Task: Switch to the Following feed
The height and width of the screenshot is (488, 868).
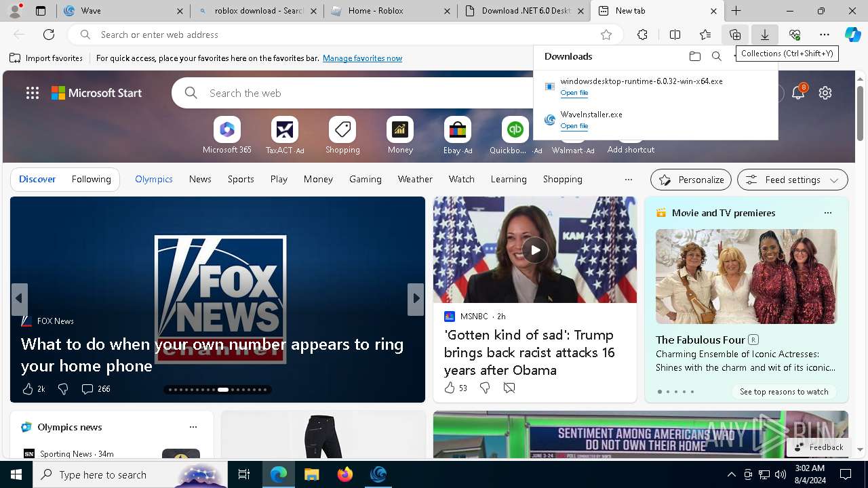Action: 91,179
